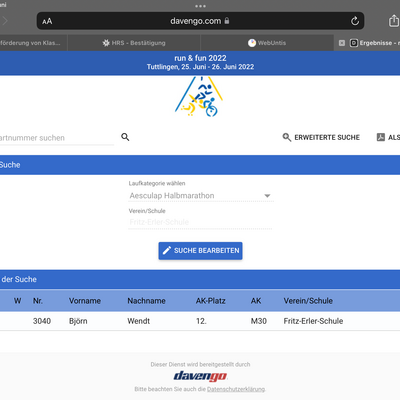Click the Suche Bearbeiten button
The height and width of the screenshot is (400, 400).
200,251
